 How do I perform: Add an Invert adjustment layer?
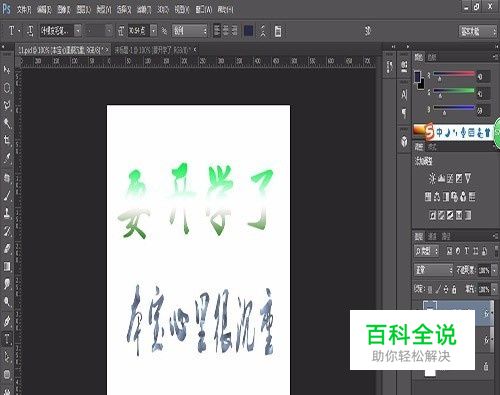tap(433, 215)
